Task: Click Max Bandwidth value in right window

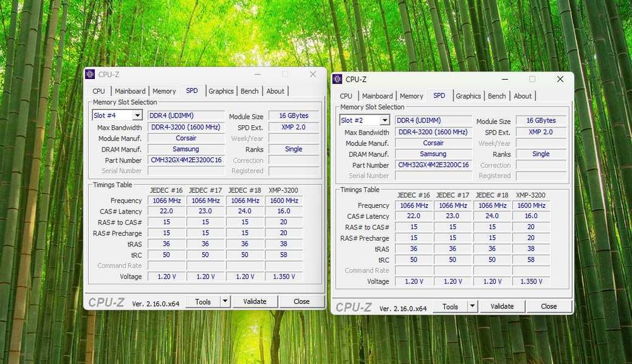Action: pos(434,132)
